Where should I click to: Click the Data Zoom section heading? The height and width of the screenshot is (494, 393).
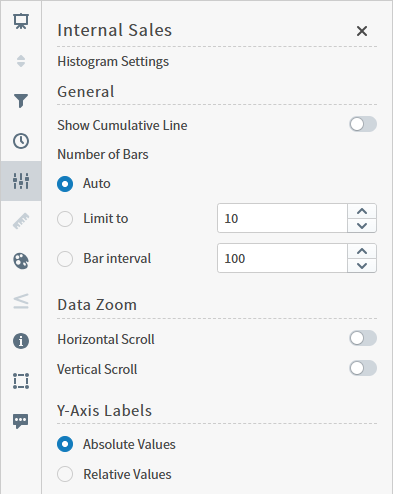tap(97, 305)
